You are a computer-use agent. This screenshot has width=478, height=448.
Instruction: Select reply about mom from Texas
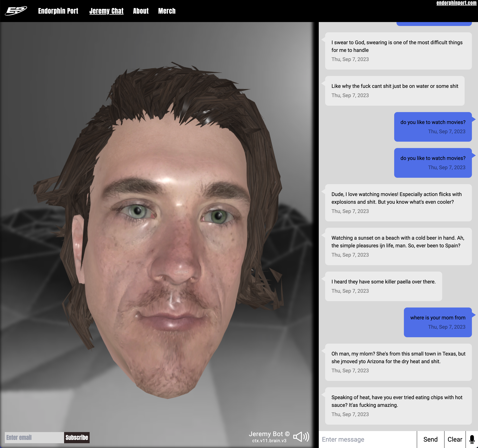(x=398, y=362)
